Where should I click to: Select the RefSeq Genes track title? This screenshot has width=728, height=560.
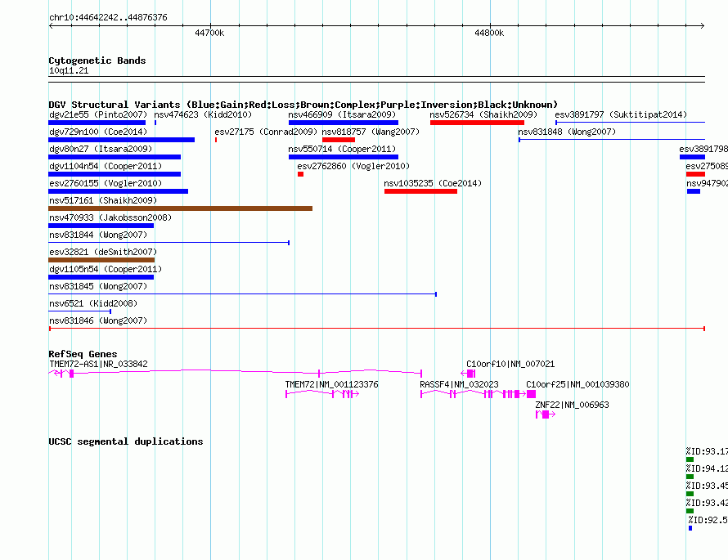coord(83,354)
